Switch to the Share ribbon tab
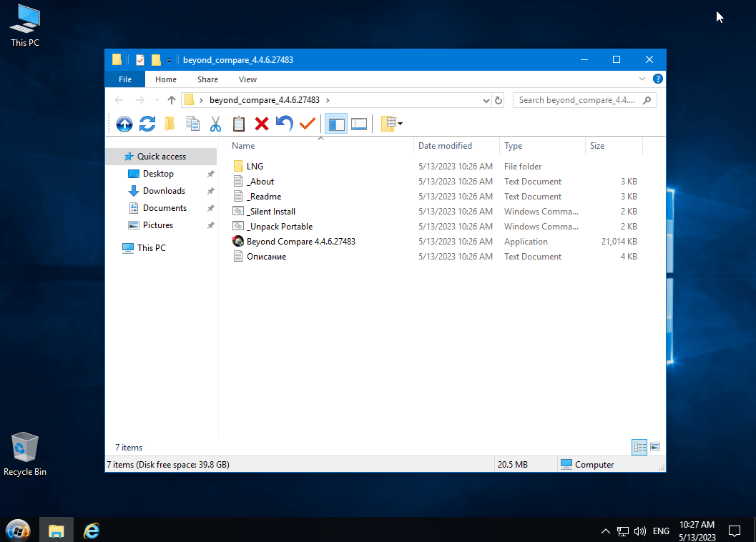The width and height of the screenshot is (756, 542). point(208,79)
